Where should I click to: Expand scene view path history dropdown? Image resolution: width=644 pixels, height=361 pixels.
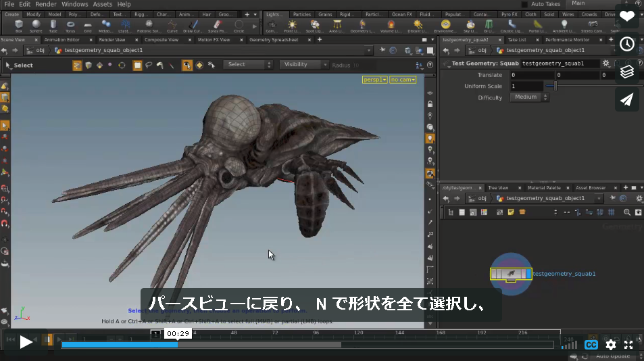coord(368,50)
